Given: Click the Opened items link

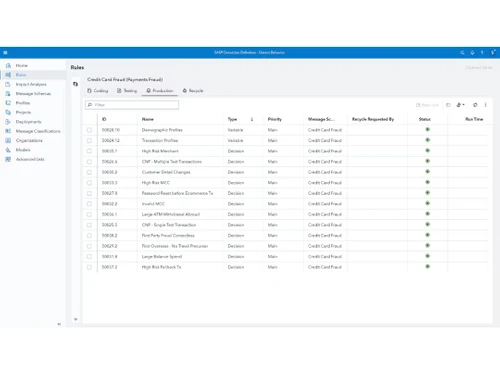Looking at the screenshot, I should coord(478,67).
